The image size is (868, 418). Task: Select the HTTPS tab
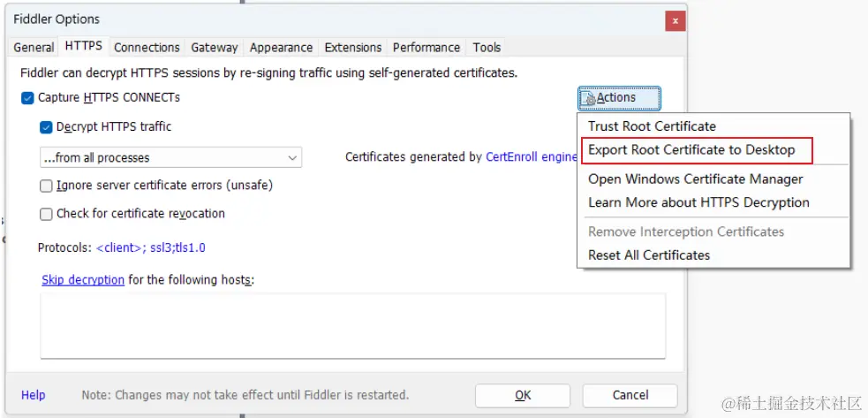point(84,46)
